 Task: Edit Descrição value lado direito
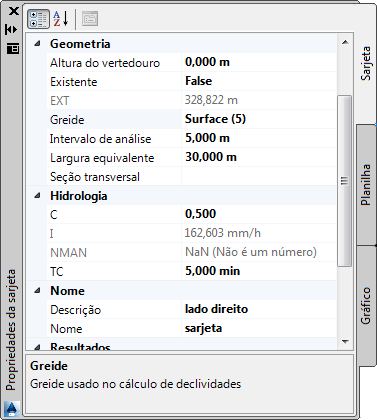tap(259, 309)
